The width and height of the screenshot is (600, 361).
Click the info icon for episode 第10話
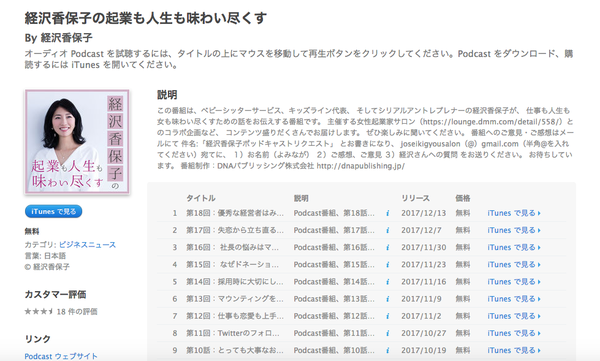coord(387,351)
